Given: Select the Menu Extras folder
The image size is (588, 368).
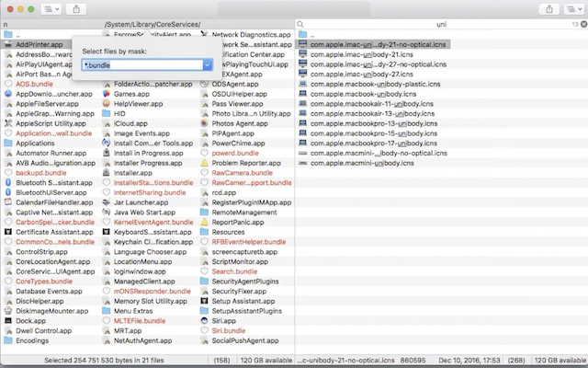Looking at the screenshot, I should pyautogui.click(x=133, y=311).
